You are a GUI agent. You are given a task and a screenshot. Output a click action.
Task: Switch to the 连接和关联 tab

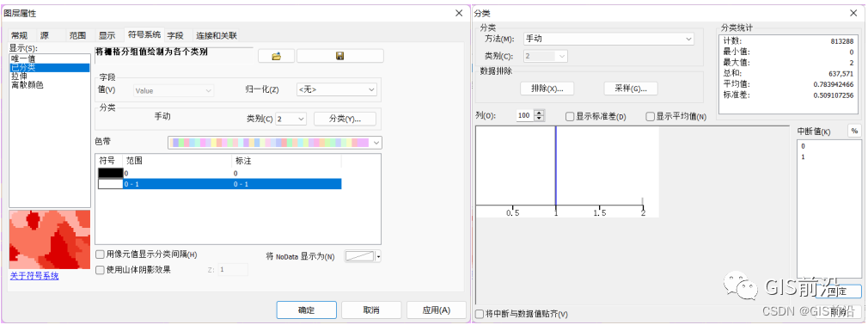217,35
